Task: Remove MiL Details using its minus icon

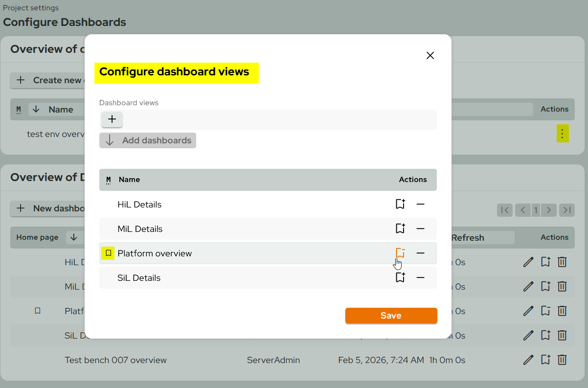Action: pos(421,228)
